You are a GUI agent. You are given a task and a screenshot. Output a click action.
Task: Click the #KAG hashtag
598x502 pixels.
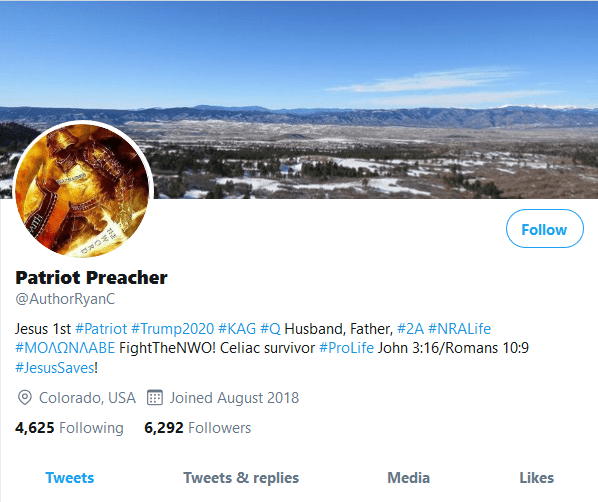(237, 328)
